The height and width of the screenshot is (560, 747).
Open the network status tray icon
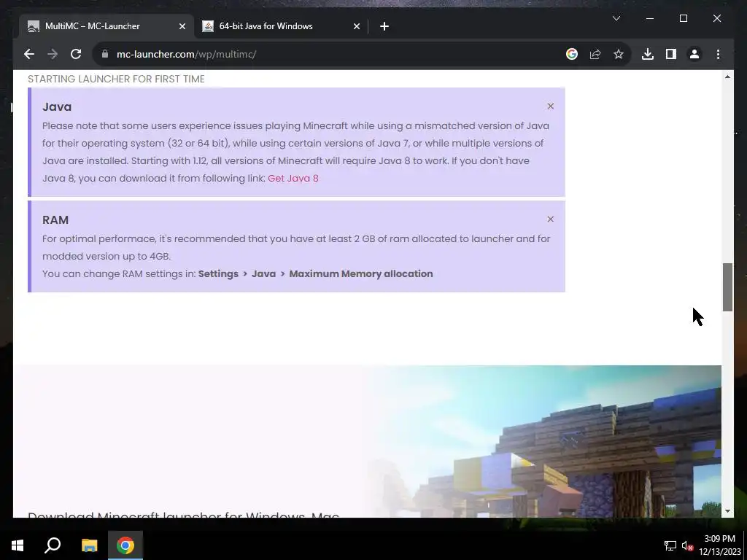670,545
